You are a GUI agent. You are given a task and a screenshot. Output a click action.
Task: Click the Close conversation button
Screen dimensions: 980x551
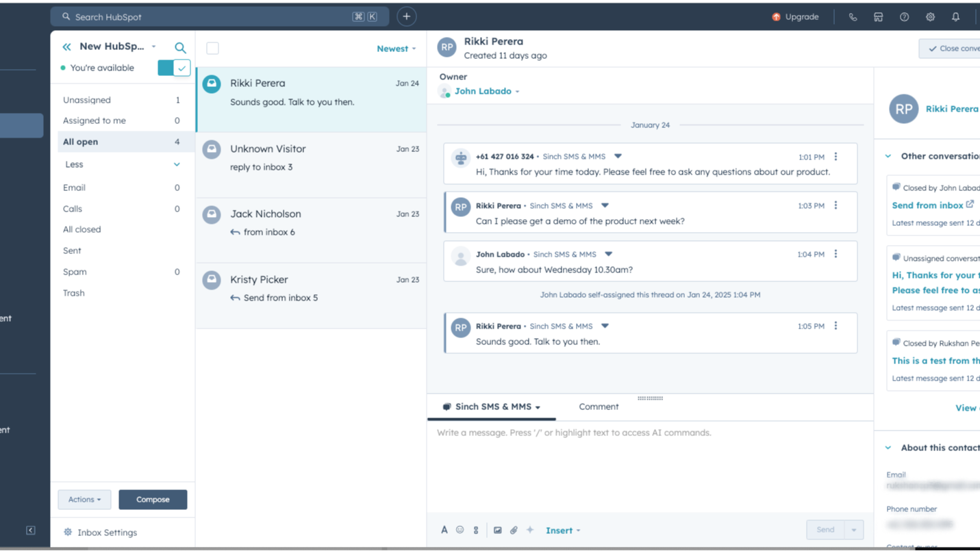950,49
